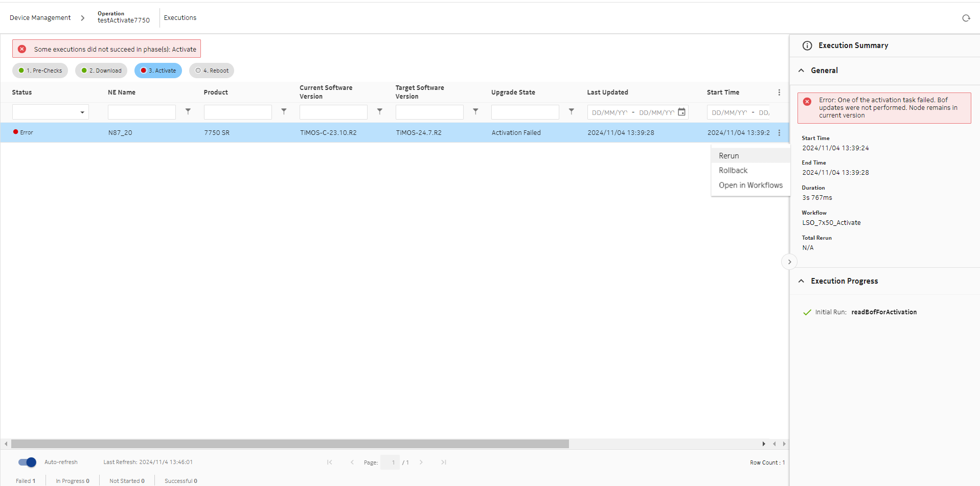Open the Last Updated calendar date picker

point(681,112)
